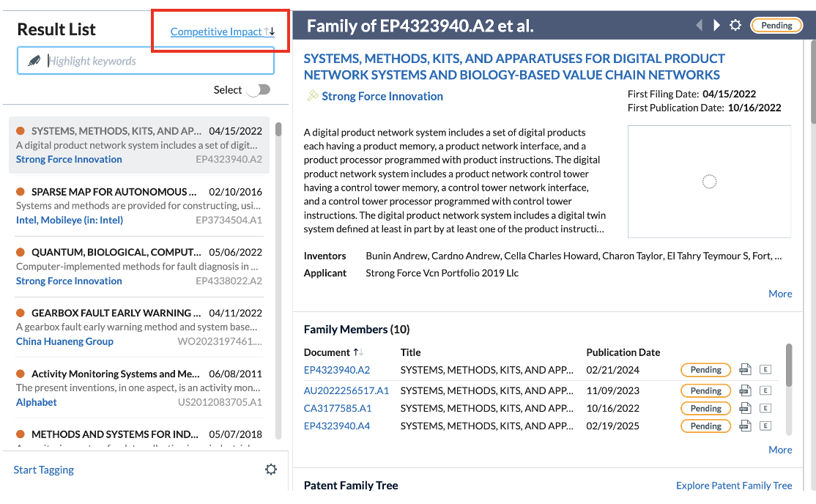Click the Title column header in Family Members
This screenshot has height=504, width=816.
point(411,352)
